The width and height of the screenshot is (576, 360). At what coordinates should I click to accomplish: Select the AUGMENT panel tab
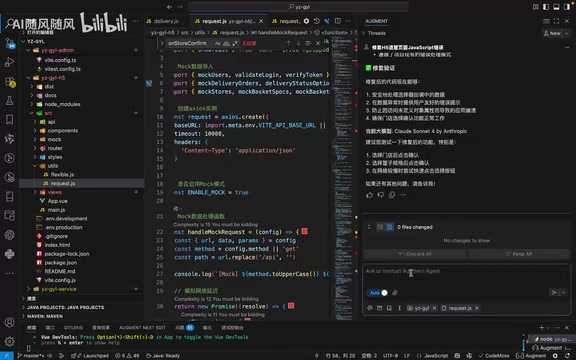point(376,21)
